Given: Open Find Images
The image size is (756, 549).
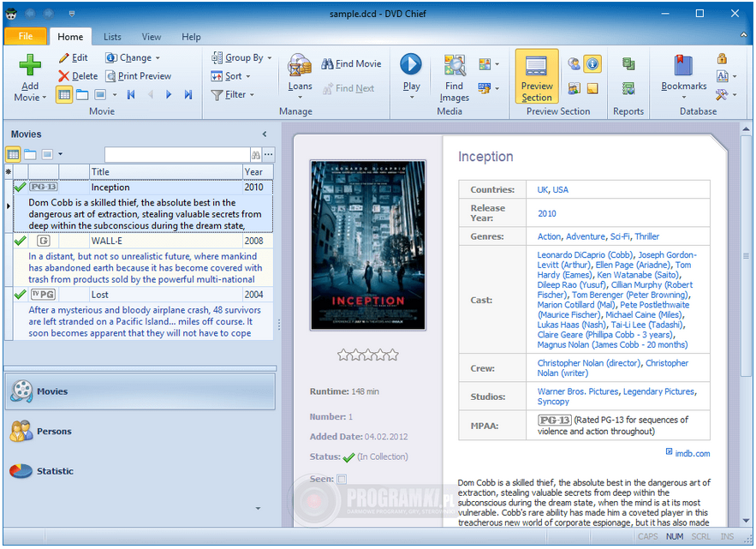Looking at the screenshot, I should (x=454, y=78).
